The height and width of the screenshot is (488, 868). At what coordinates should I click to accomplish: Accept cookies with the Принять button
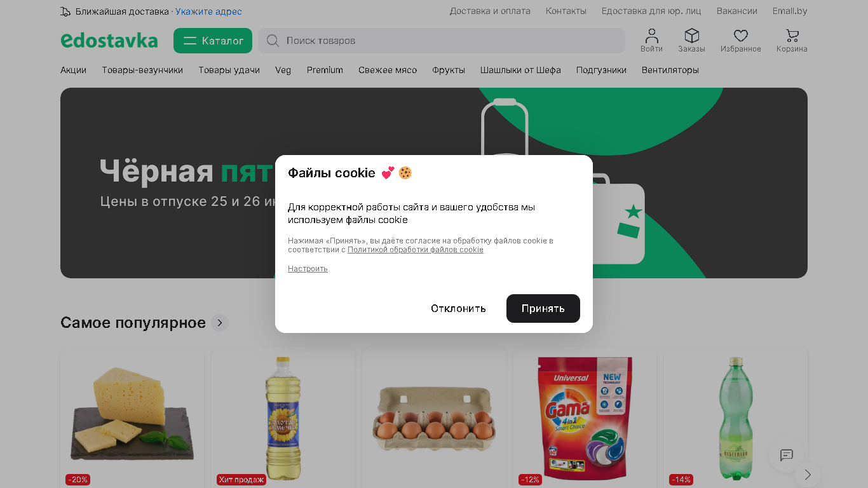(x=543, y=308)
